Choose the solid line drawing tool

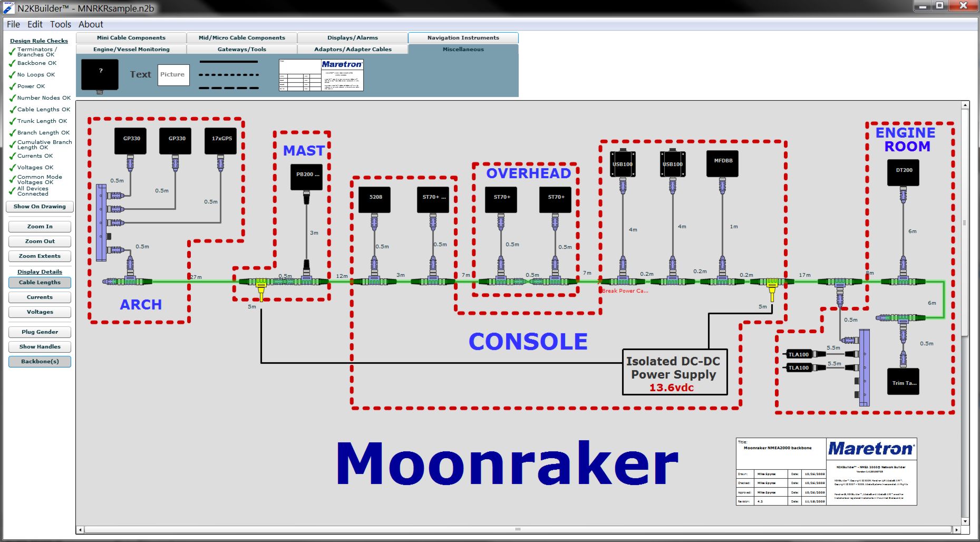(x=228, y=62)
